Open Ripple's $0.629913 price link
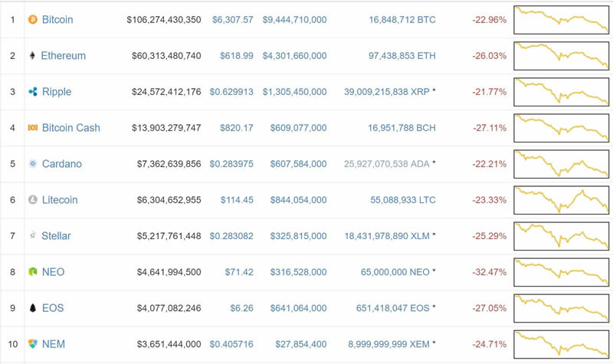Image resolution: width=613 pixels, height=364 pixels. pos(231,92)
